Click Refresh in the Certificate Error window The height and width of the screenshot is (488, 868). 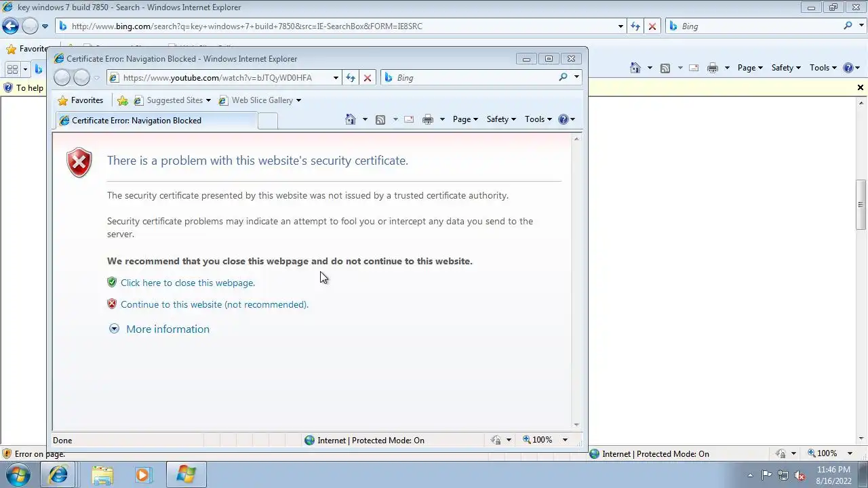(x=351, y=78)
